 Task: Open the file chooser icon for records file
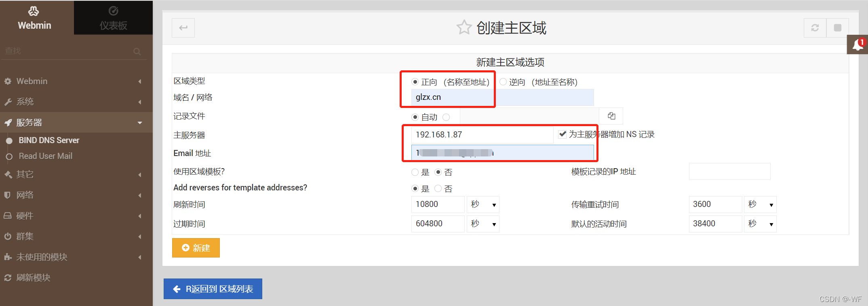click(611, 116)
